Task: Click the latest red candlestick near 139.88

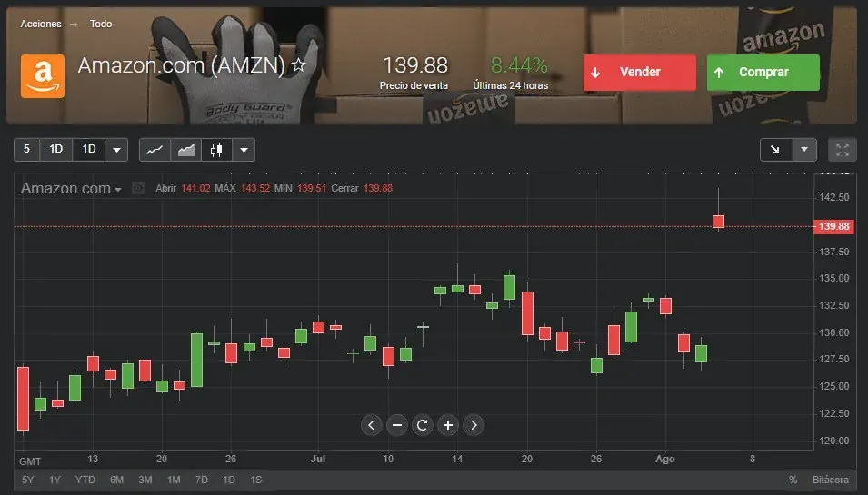Action: tap(719, 222)
